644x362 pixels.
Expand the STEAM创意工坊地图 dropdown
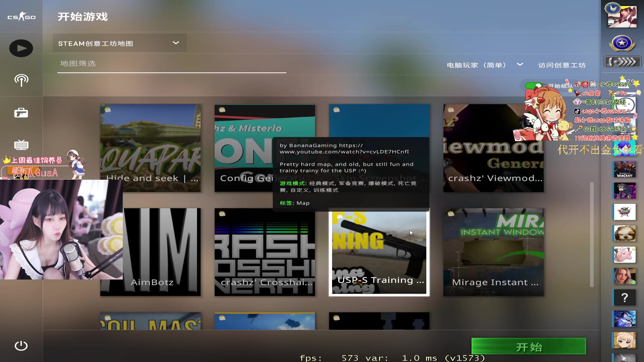click(119, 43)
